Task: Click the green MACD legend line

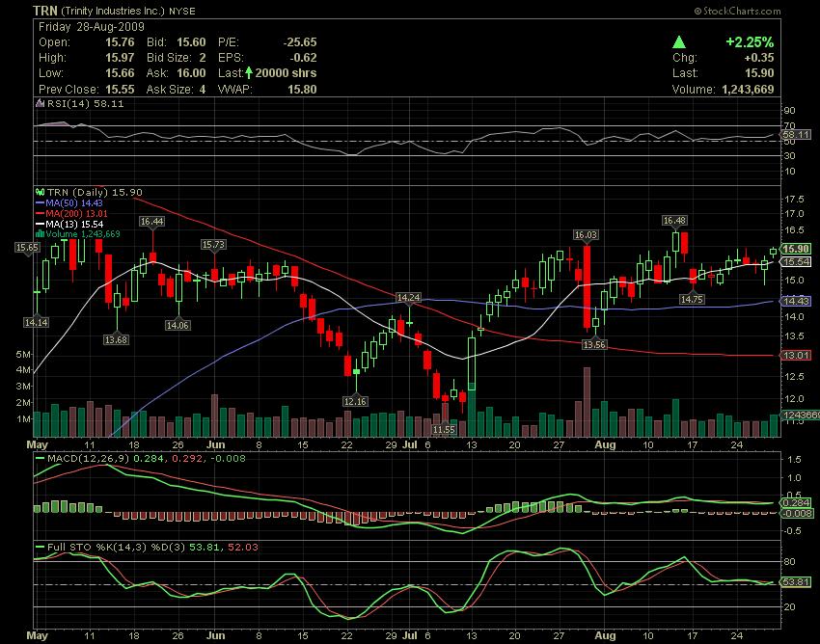Action: (x=40, y=459)
